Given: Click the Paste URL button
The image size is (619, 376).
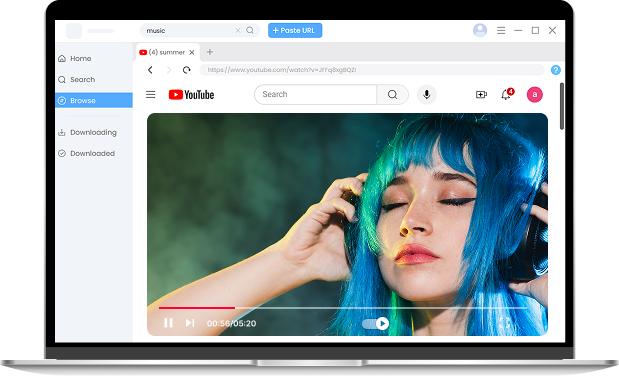Looking at the screenshot, I should [x=295, y=30].
